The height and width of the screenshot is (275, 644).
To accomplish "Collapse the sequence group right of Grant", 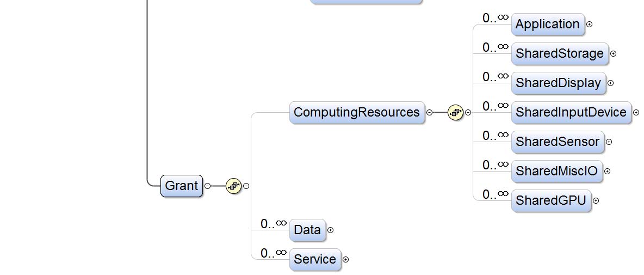I will pos(246,186).
